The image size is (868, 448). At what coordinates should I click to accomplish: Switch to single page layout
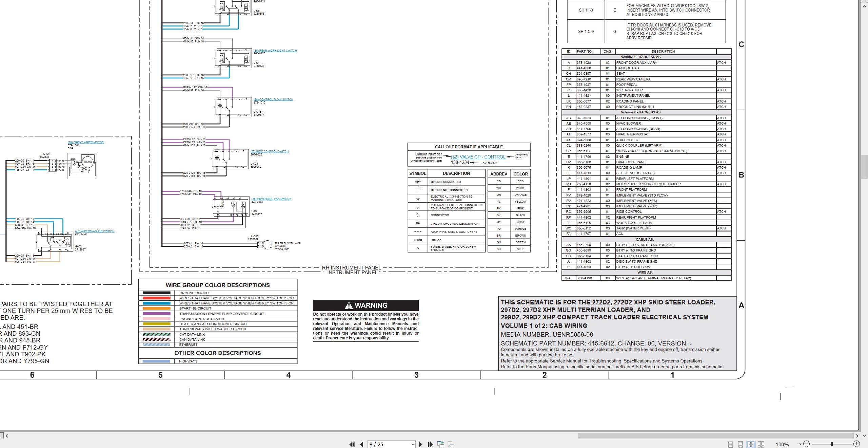click(730, 444)
